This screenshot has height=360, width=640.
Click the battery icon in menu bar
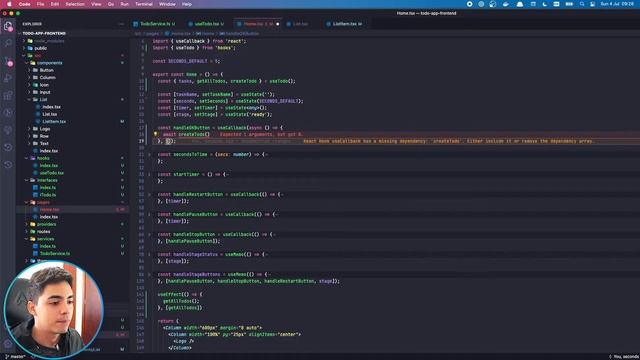point(569,4)
